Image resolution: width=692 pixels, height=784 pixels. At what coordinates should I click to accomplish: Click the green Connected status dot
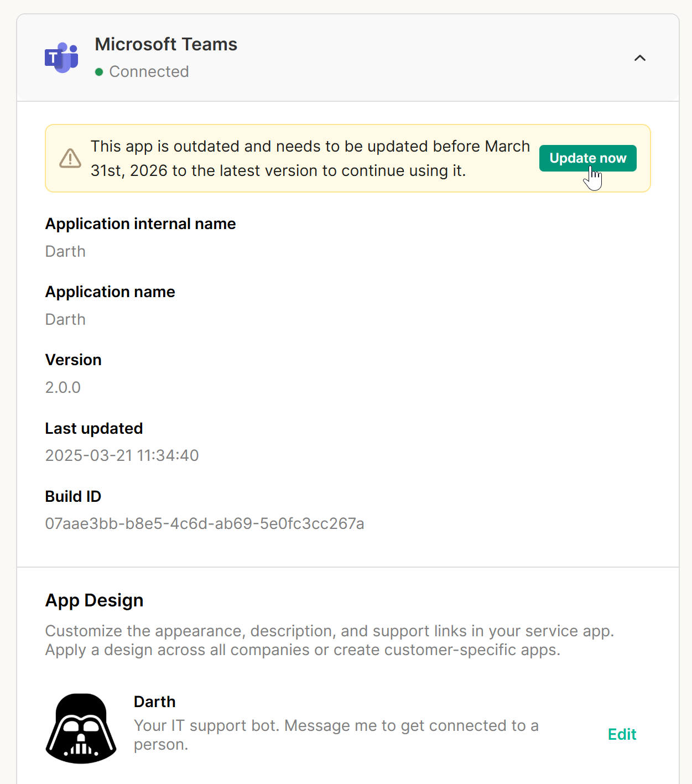[x=99, y=72]
